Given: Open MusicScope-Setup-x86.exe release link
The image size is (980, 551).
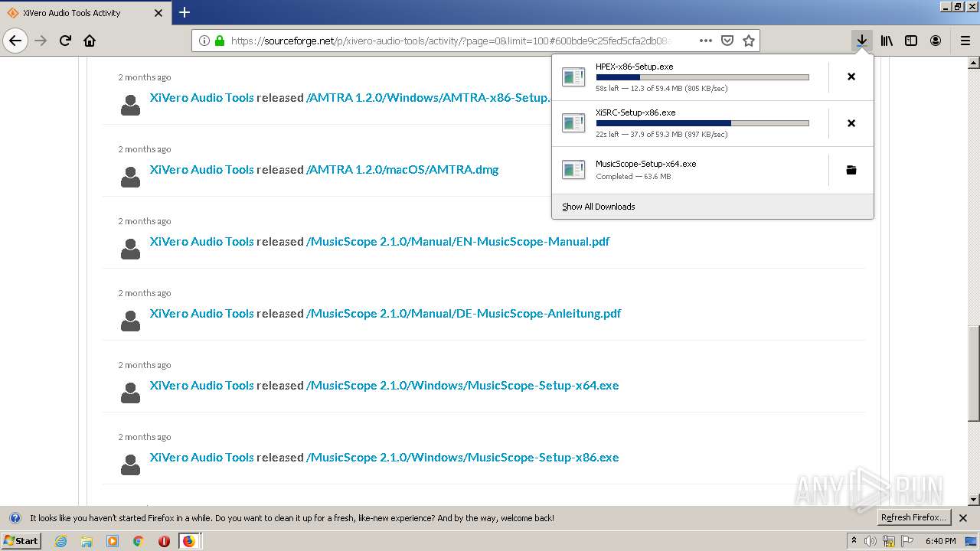Looking at the screenshot, I should point(462,457).
